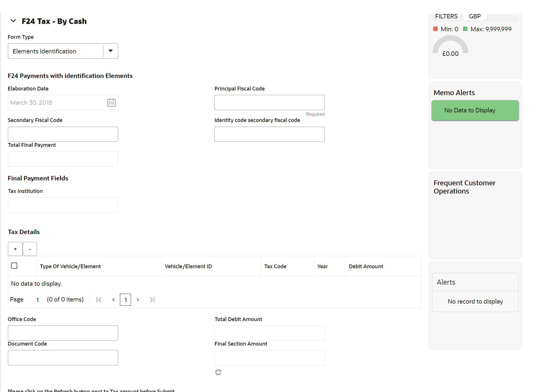This screenshot has height=392, width=559.
Task: Go to the first page of Tax Details
Action: tap(99, 300)
